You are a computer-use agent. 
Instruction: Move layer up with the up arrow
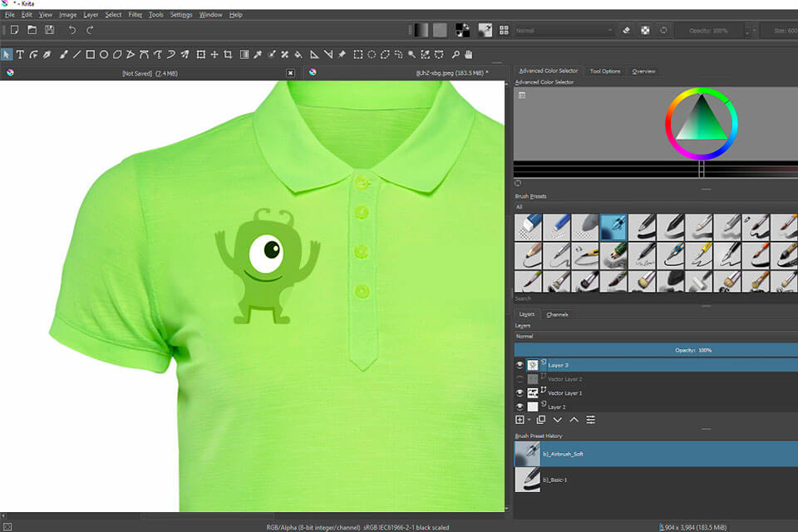pos(574,420)
